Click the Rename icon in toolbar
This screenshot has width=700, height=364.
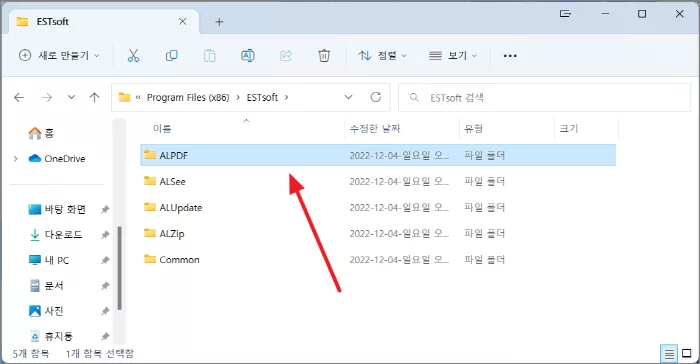(248, 55)
